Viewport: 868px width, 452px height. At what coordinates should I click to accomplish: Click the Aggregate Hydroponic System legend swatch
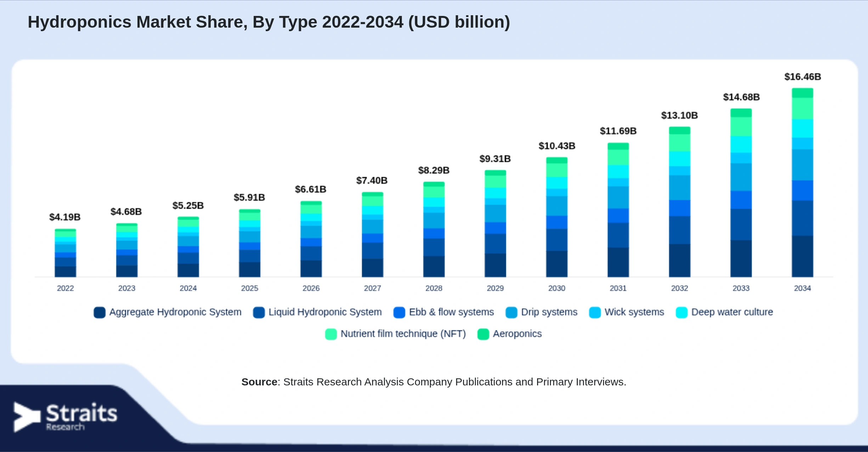click(100, 312)
